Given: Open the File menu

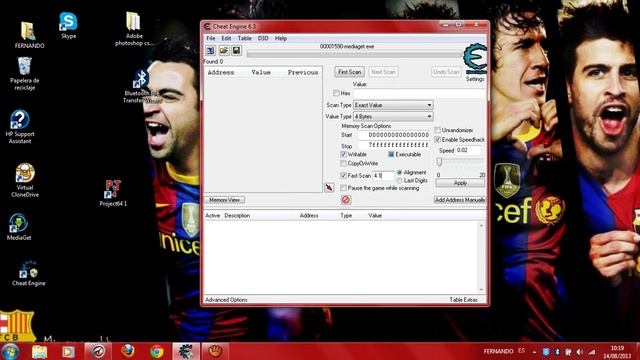Looking at the screenshot, I should coord(211,38).
